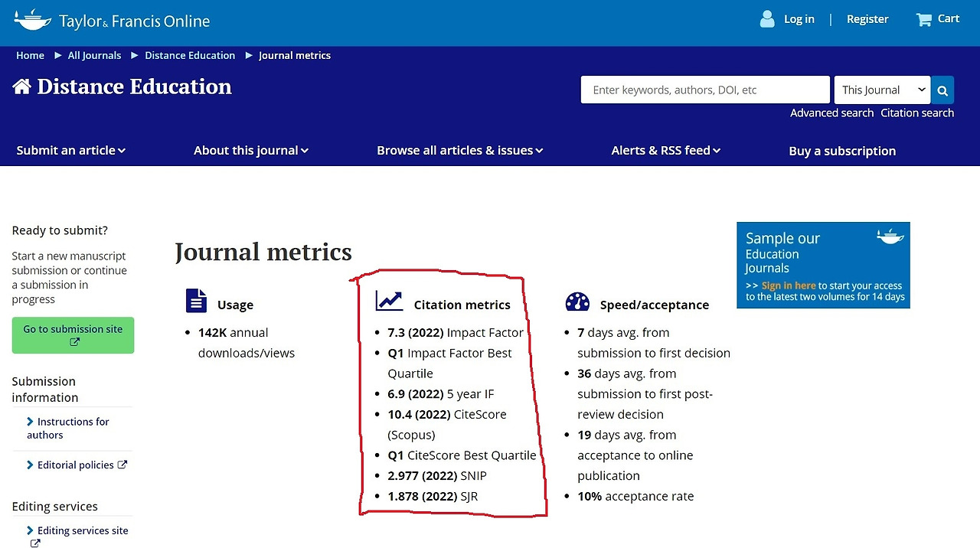Click 2.977 (2022) SNIP text
This screenshot has height=548, width=980.
437,476
